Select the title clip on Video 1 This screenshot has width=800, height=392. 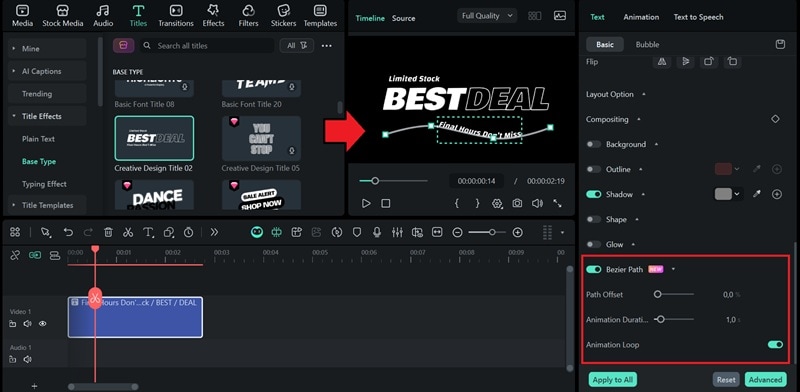[135, 317]
